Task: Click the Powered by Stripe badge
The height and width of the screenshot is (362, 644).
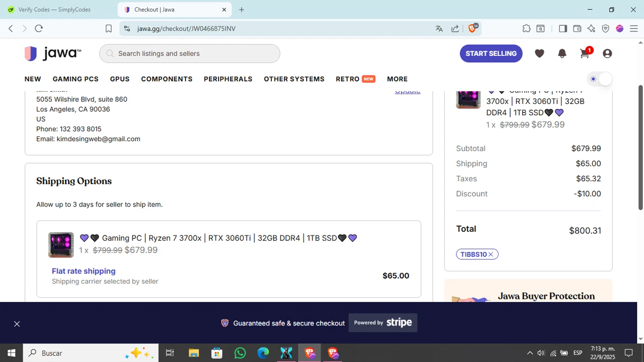Action: 383,322
